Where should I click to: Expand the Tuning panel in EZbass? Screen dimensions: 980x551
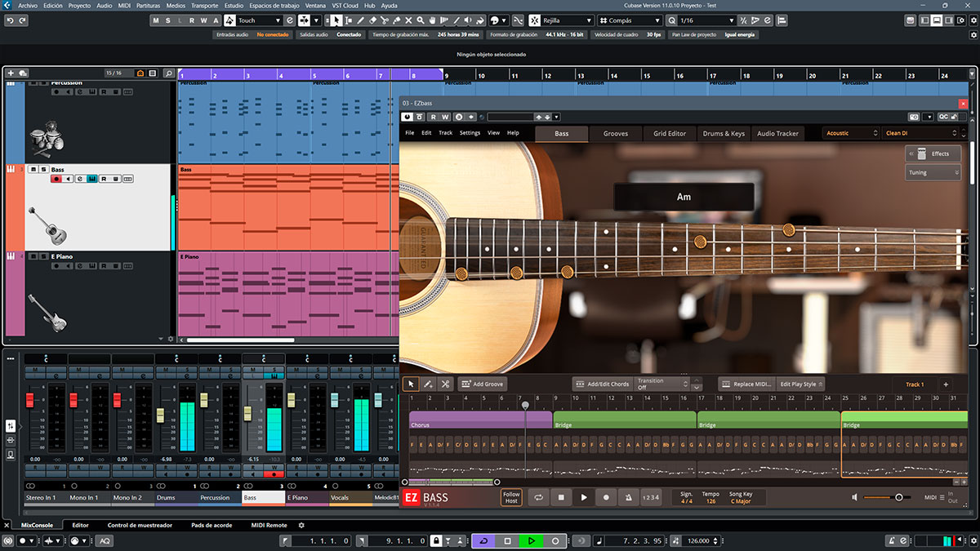click(x=933, y=173)
